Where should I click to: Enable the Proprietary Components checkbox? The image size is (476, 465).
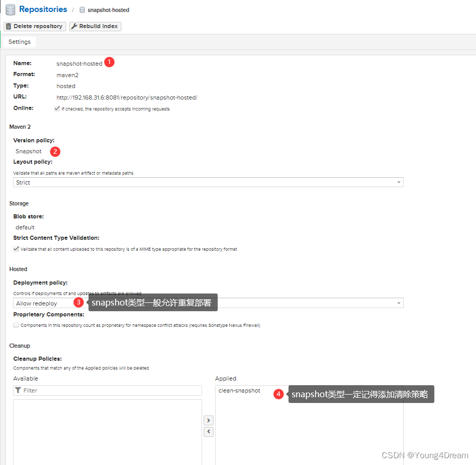pyautogui.click(x=16, y=325)
